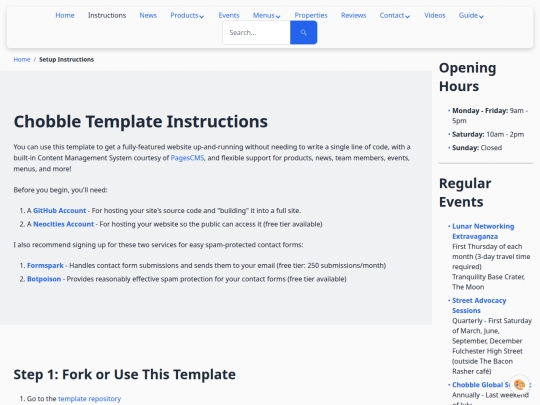Click the Regular Events heading
The height and width of the screenshot is (405, 540).
pos(465,193)
